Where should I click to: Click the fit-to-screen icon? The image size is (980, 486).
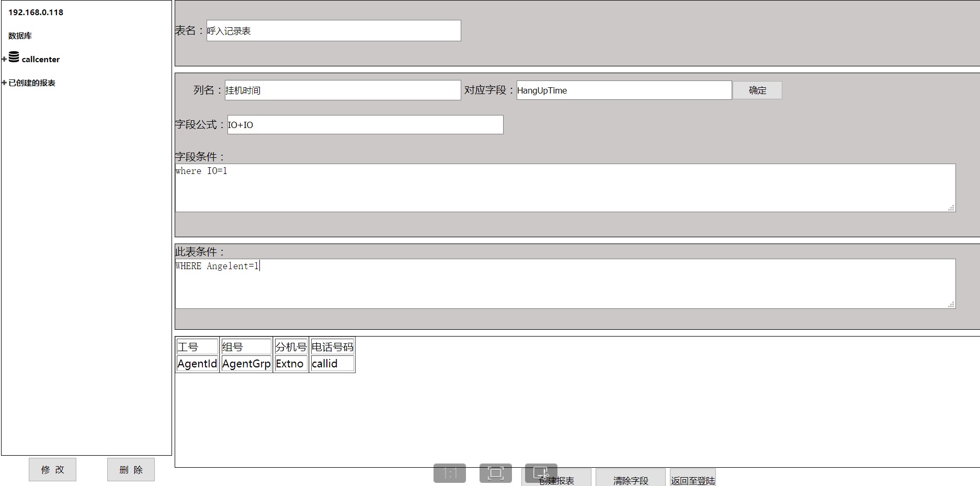495,473
